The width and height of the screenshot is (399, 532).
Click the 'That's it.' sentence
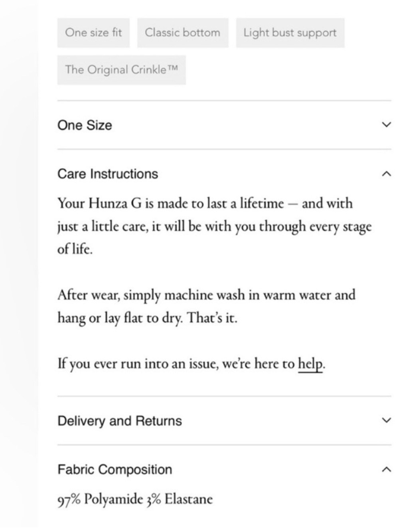pyautogui.click(x=212, y=318)
